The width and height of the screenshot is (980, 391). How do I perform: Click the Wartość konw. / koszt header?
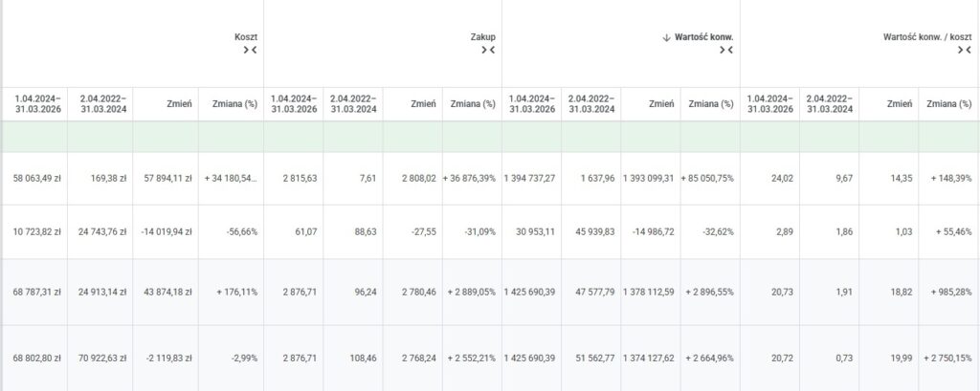click(x=926, y=37)
